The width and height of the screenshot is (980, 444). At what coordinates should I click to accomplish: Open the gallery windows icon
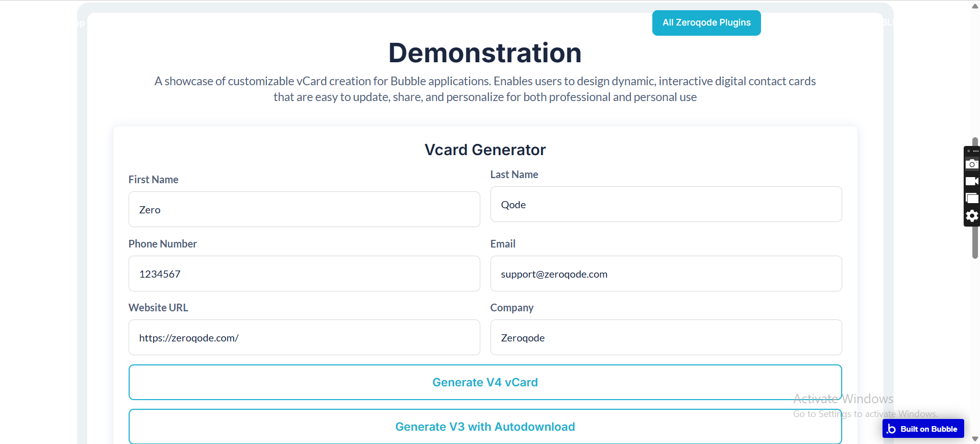(x=972, y=199)
